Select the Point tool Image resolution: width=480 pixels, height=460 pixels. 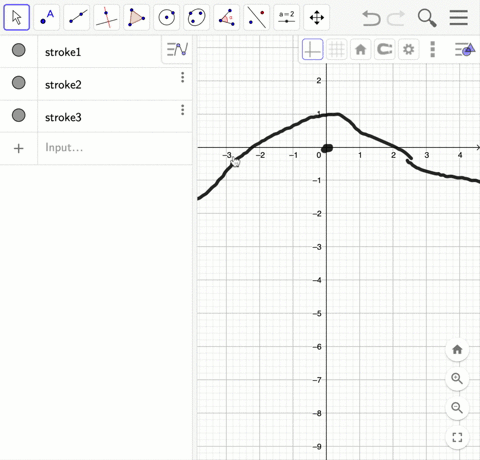click(47, 17)
